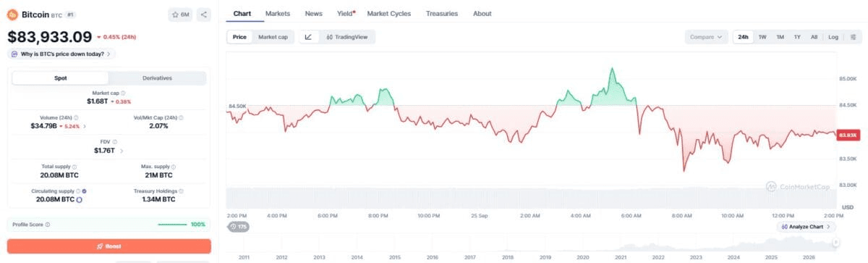Select the Price chart toggle
The height and width of the screenshot is (263, 868).
point(239,37)
